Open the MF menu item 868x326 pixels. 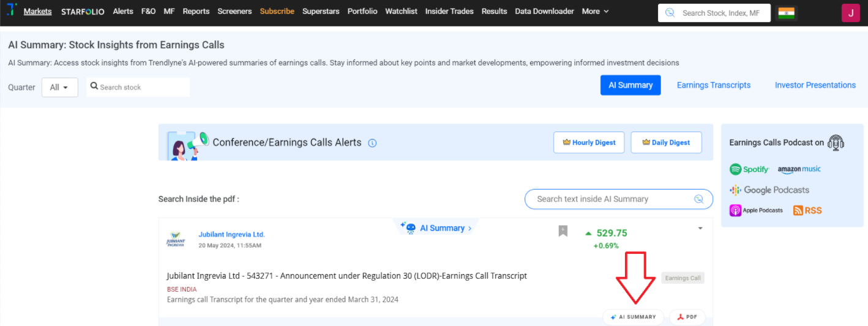pos(169,11)
